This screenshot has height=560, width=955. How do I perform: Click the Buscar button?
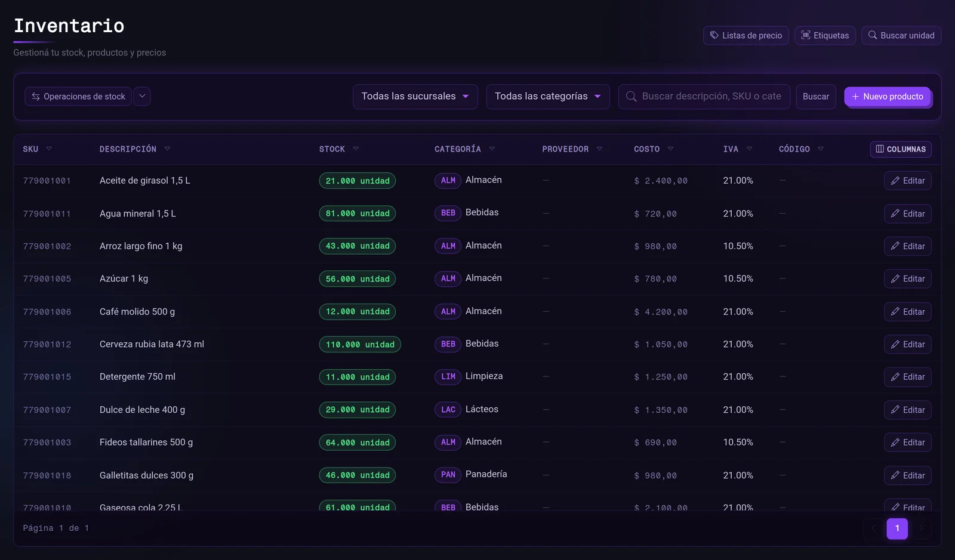click(x=816, y=97)
